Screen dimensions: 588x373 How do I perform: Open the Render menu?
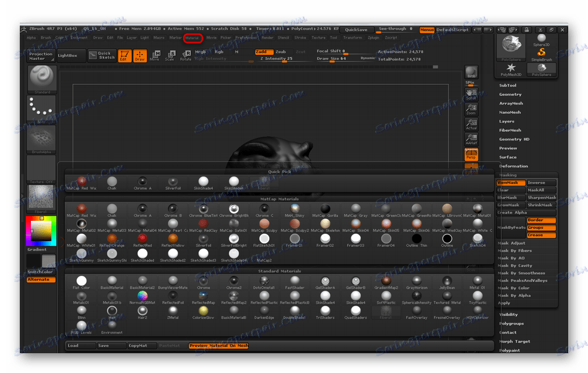point(267,38)
